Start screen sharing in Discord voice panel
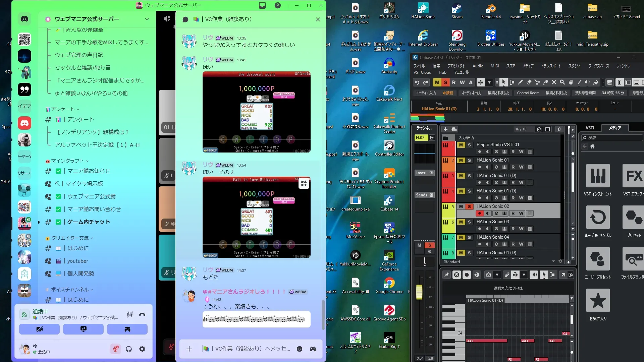The image size is (644, 362). (x=83, y=329)
